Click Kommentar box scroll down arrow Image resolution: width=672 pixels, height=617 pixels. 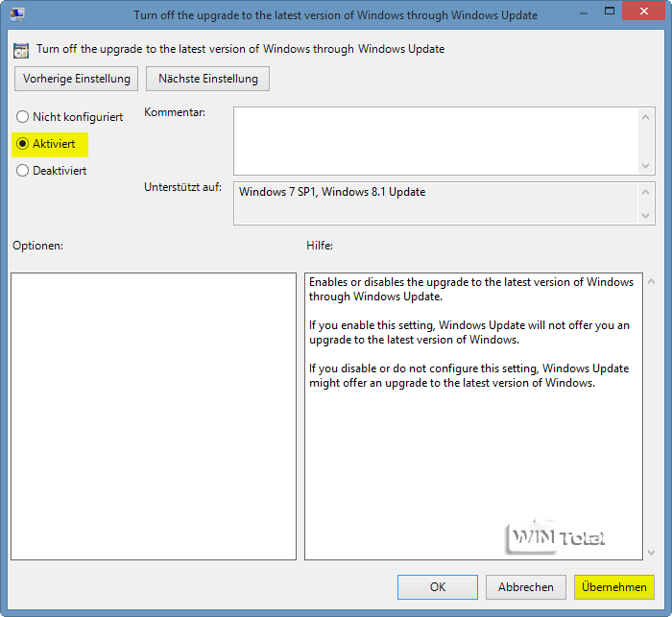tap(646, 166)
